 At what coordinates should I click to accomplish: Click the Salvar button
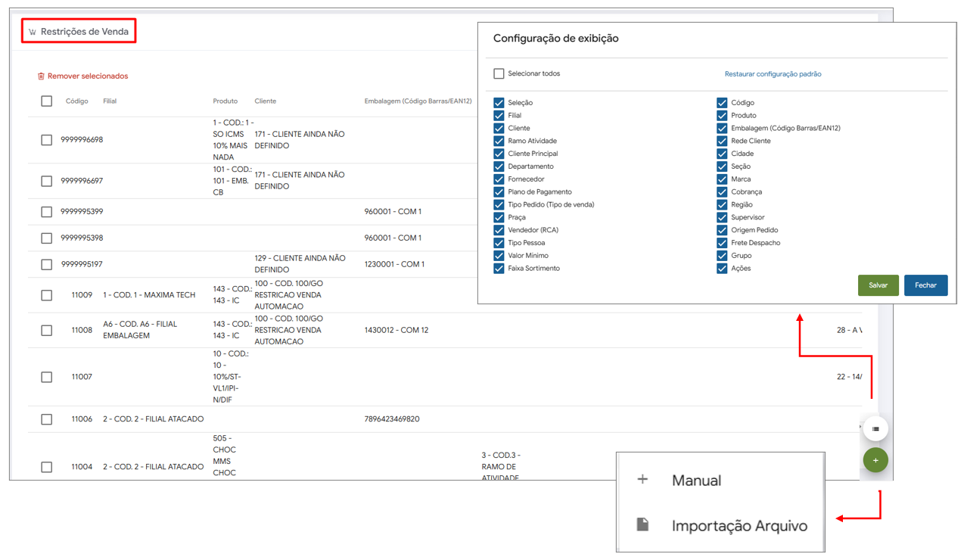(878, 285)
